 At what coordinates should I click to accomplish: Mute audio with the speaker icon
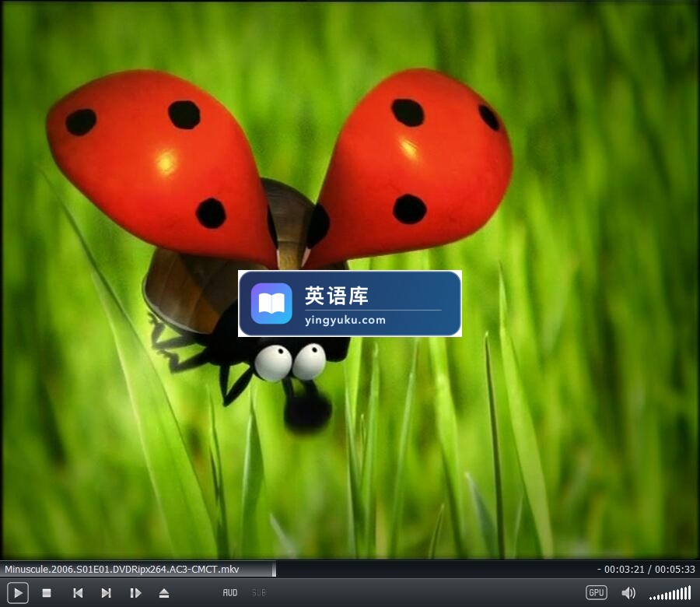point(628,593)
